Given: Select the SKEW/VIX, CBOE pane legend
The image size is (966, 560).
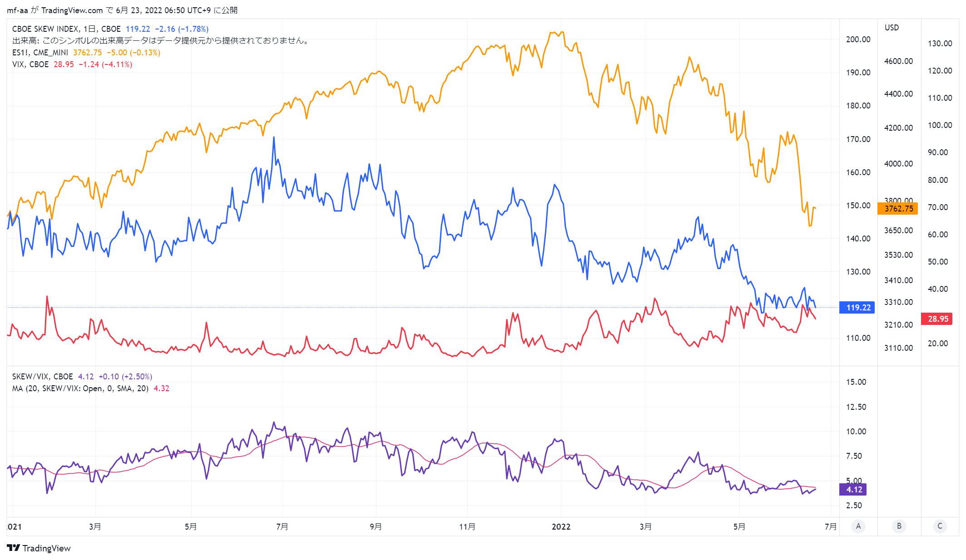Looking at the screenshot, I should (42, 376).
